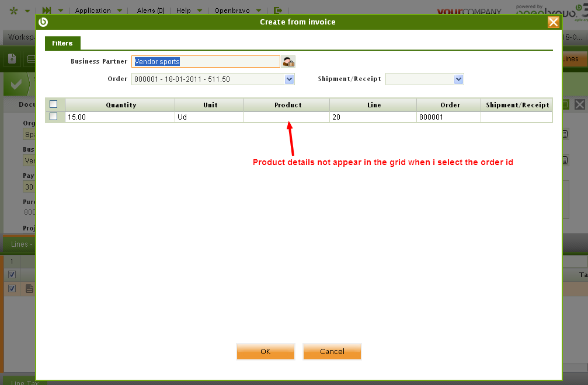Click the Openbravo logo in dialog title bar

43,22
